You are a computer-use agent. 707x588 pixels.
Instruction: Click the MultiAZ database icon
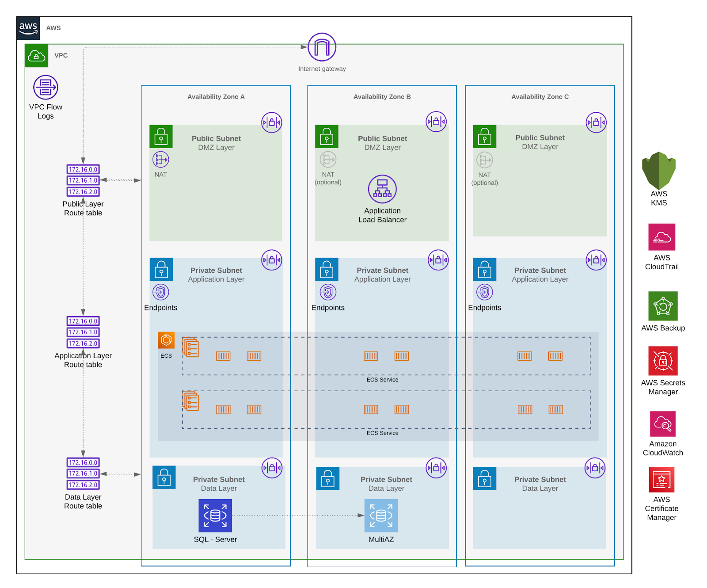click(x=381, y=515)
